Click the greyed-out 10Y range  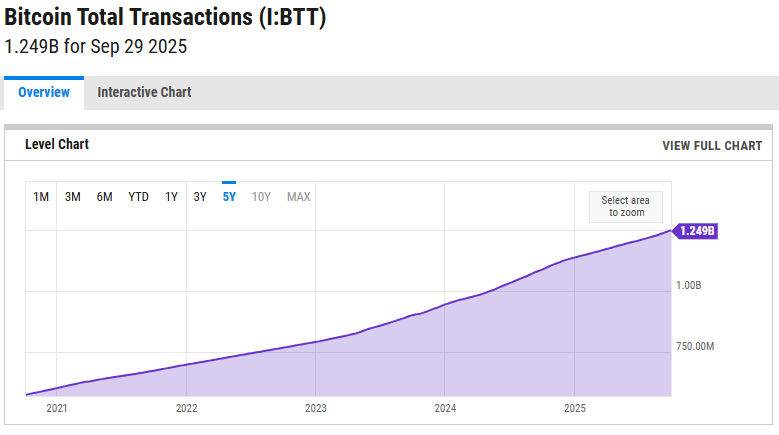coord(261,197)
